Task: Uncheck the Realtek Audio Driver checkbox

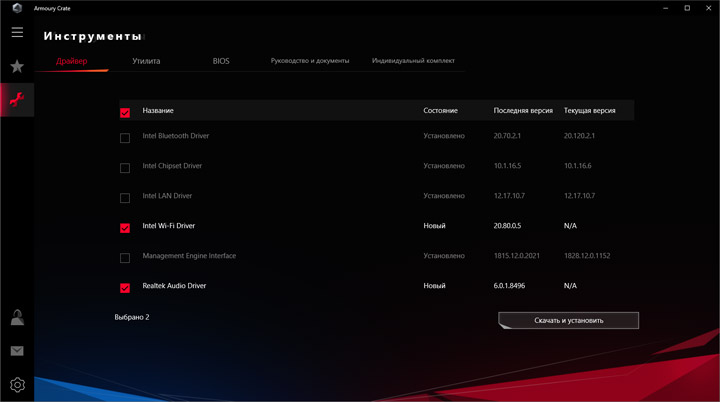Action: [x=125, y=288]
